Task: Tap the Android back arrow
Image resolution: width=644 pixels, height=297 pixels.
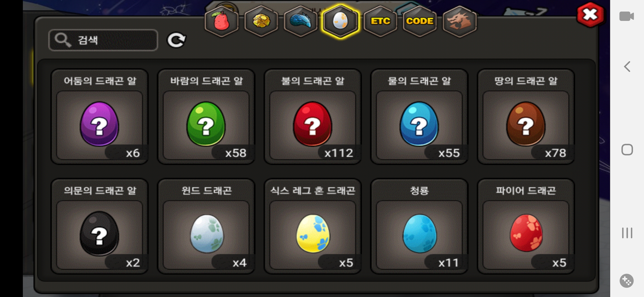Action: [627, 67]
